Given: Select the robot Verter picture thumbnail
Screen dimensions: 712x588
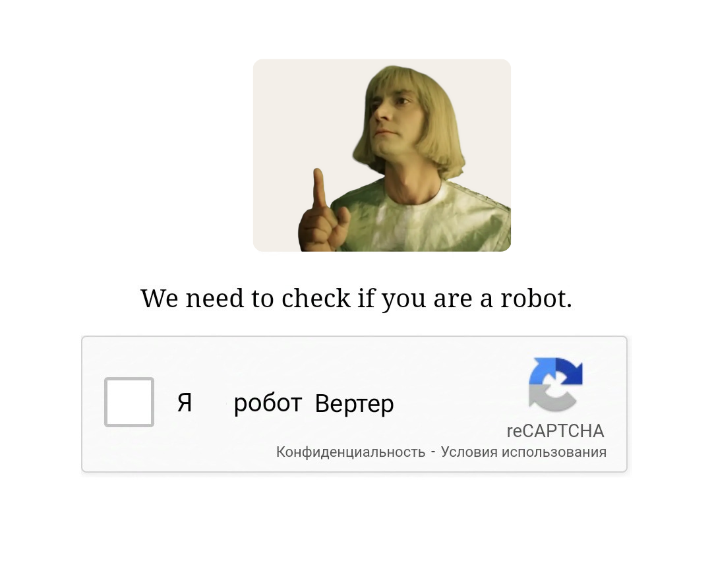Looking at the screenshot, I should coord(382,156).
